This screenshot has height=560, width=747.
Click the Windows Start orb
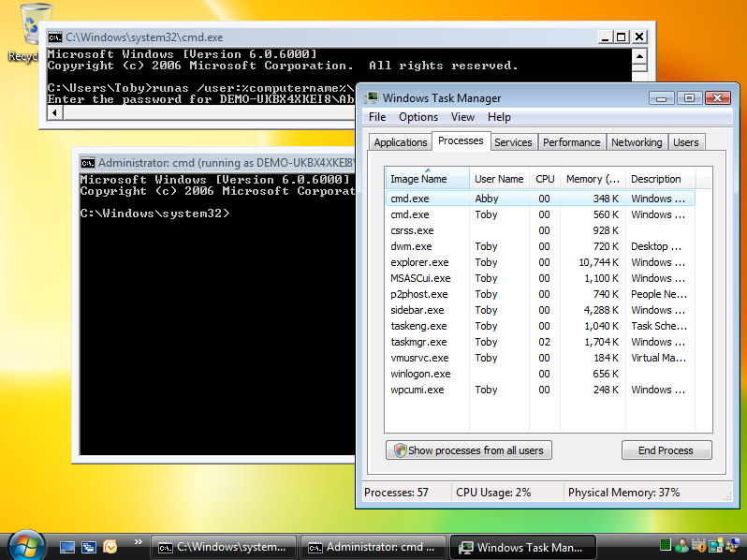[x=26, y=546]
